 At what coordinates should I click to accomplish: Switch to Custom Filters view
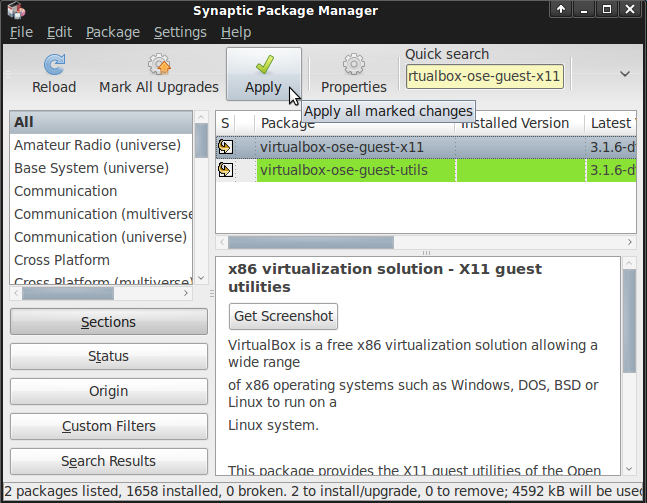click(x=108, y=426)
